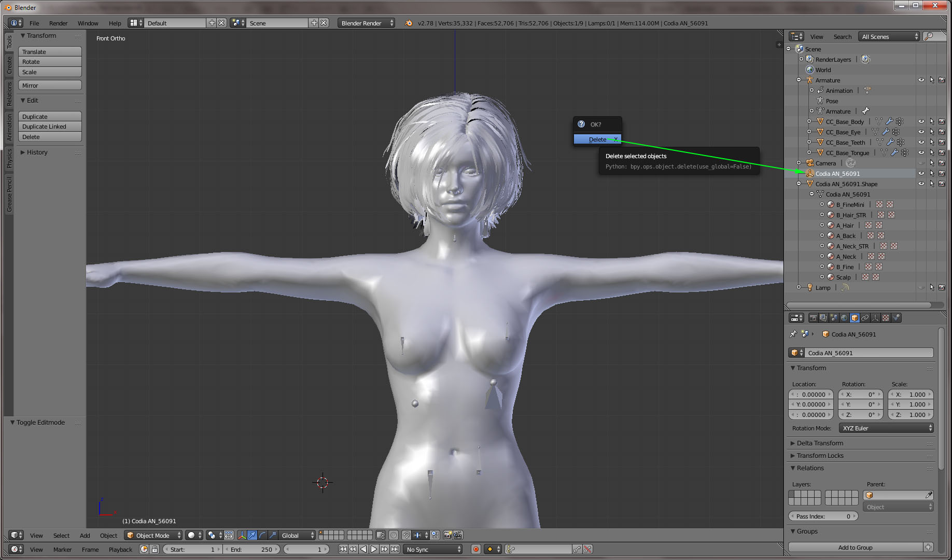Open the Object Mode dropdown

pyautogui.click(x=153, y=535)
